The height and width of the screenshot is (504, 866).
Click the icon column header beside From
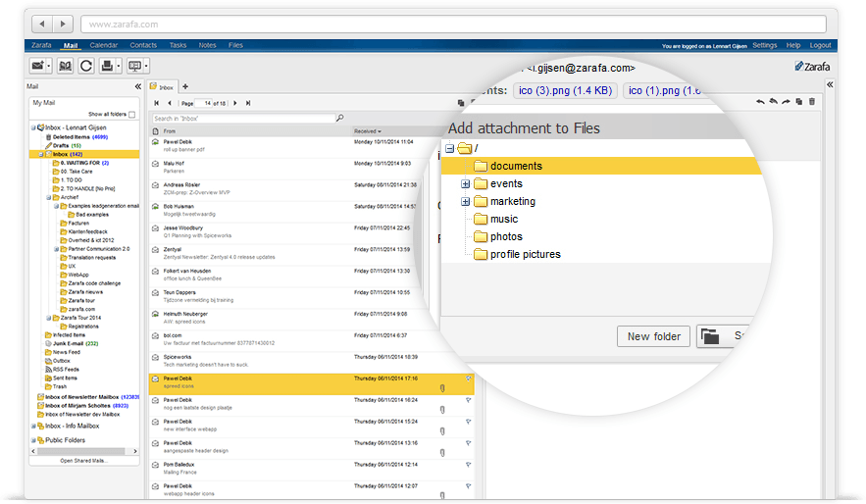pyautogui.click(x=156, y=131)
